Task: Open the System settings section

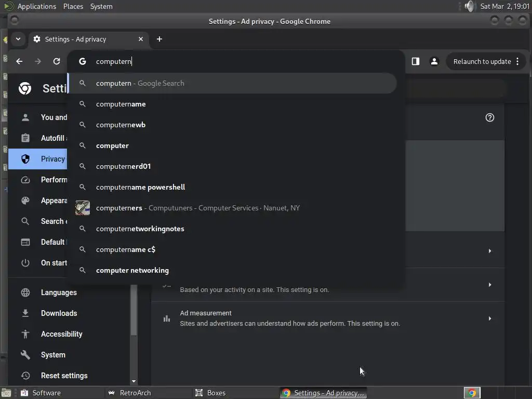Action: coord(69,355)
